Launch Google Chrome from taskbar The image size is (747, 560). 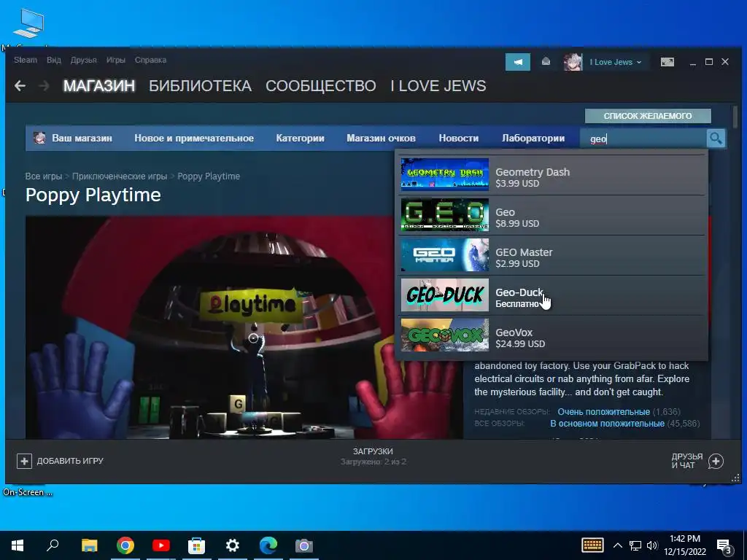[125, 545]
